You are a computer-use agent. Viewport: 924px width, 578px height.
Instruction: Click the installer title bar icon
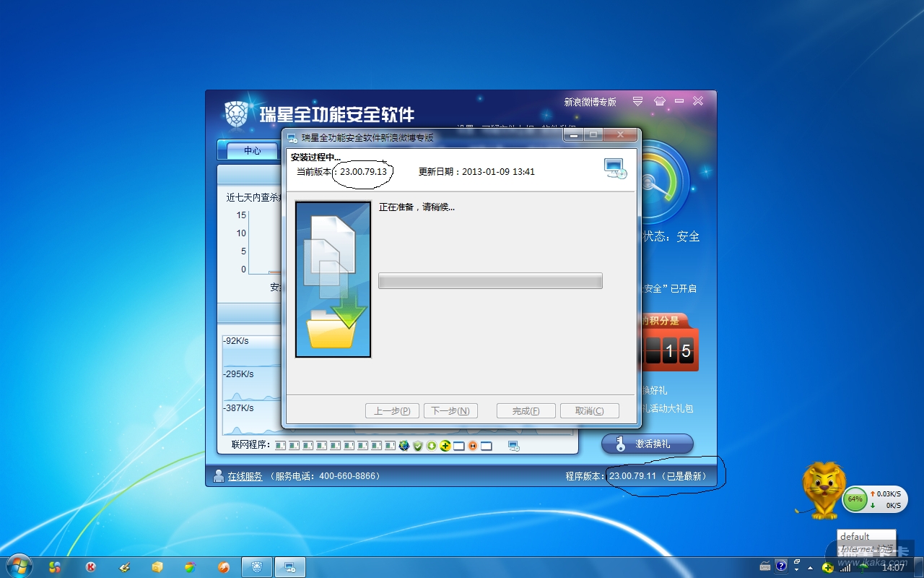(x=292, y=137)
